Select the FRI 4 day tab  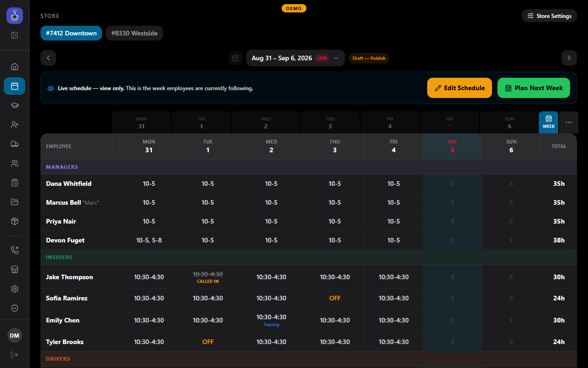(x=390, y=122)
